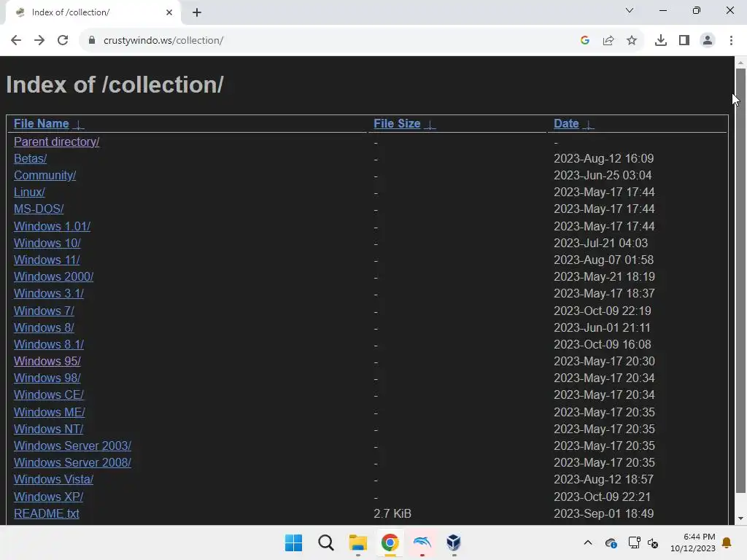Click the scrollbar down arrow
The width and height of the screenshot is (747, 560).
(740, 518)
